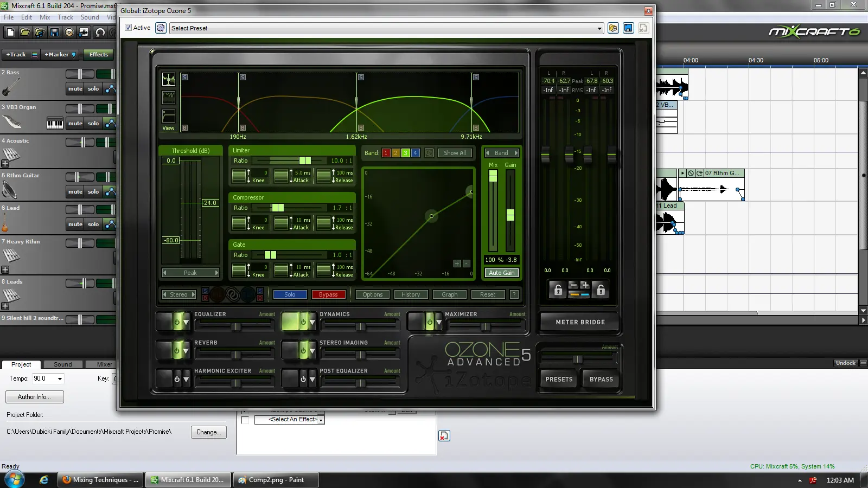Click right arrow of Peak detection selector
The width and height of the screenshot is (868, 488).
coord(216,273)
